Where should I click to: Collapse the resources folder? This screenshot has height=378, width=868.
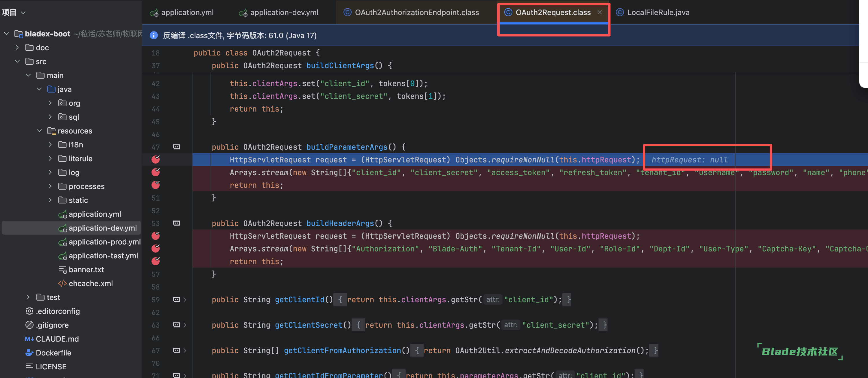(39, 131)
